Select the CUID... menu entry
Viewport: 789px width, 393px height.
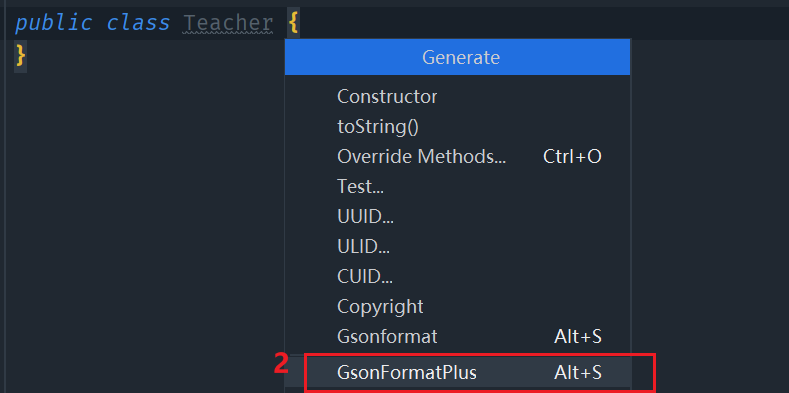pos(457,276)
